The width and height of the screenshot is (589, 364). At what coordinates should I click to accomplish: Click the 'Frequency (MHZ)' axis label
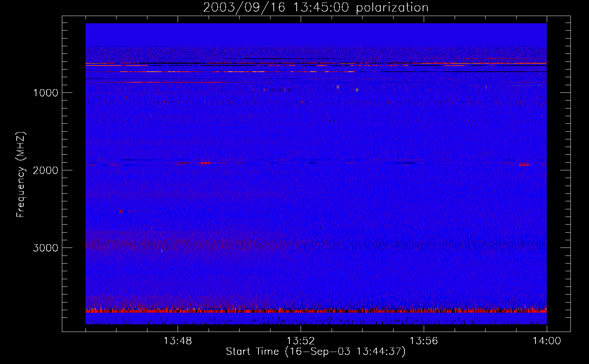coord(21,175)
